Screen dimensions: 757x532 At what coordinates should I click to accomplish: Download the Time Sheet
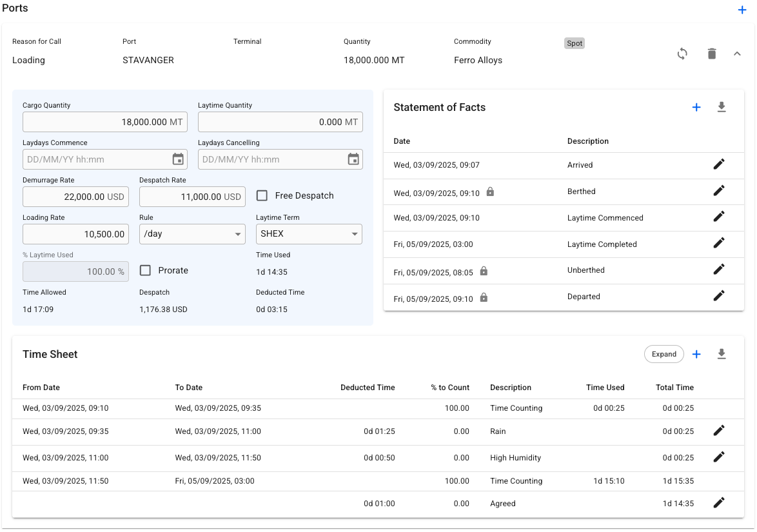point(722,354)
